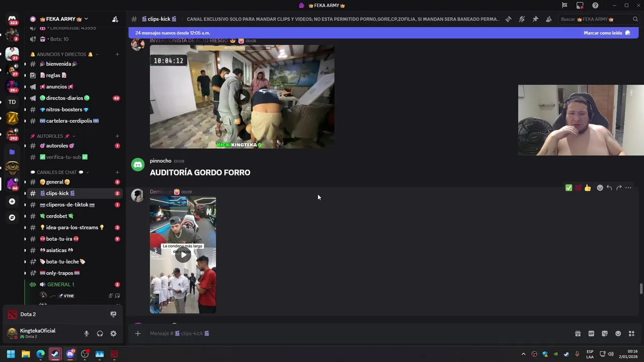Screen dimensions: 644x362
Task: React with thumbs up emoji
Action: tap(588, 188)
